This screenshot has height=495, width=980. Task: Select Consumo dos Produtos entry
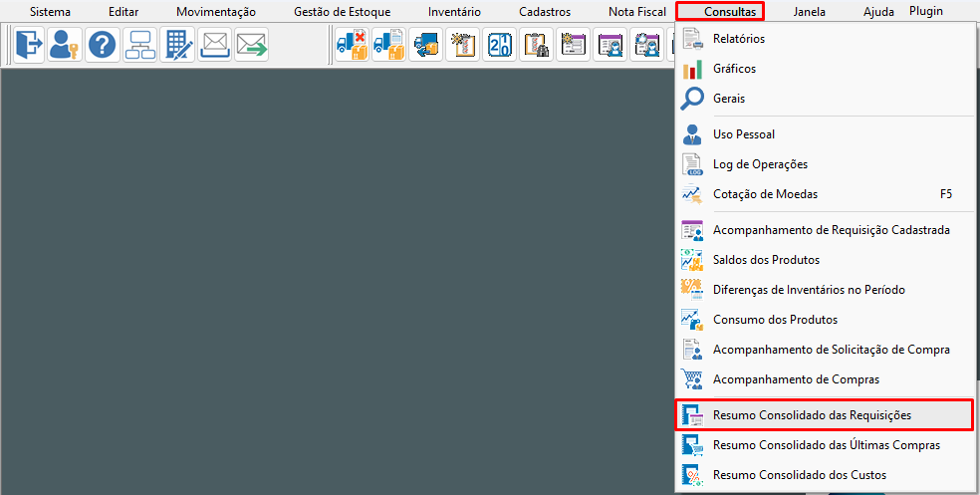click(x=825, y=320)
